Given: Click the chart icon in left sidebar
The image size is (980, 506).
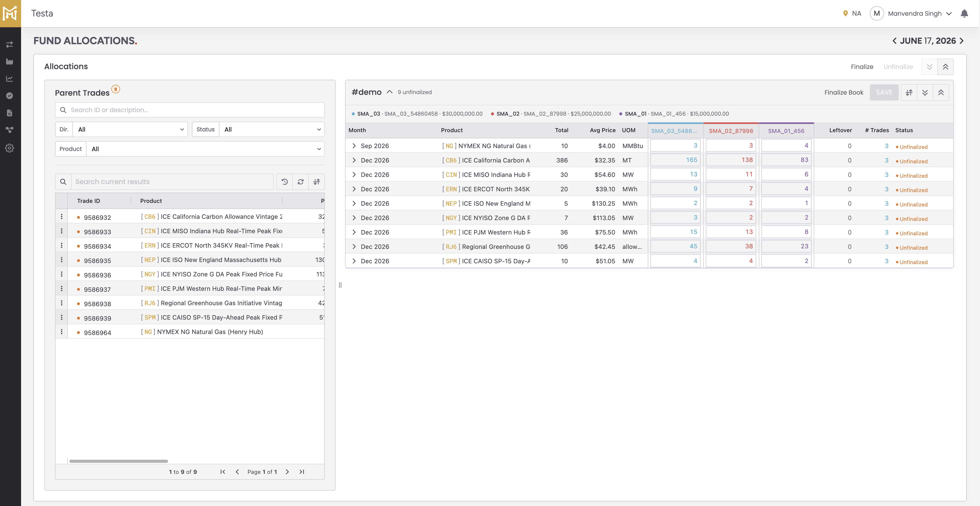Looking at the screenshot, I should coord(10,78).
